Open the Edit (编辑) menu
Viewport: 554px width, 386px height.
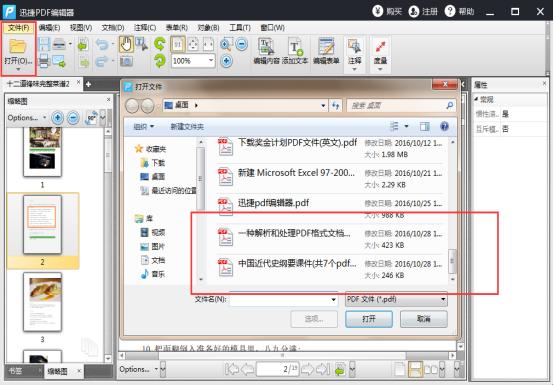(x=49, y=28)
